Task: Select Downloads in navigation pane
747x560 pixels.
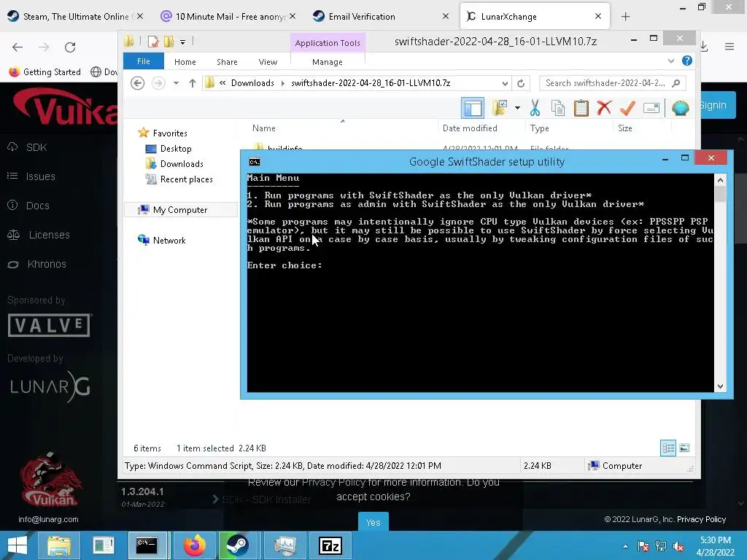Action: click(174, 164)
